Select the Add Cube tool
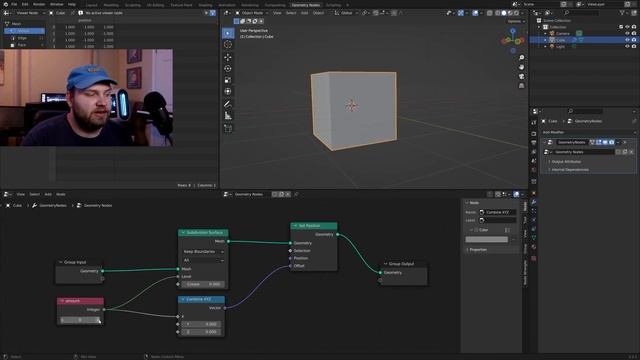 tap(228, 129)
